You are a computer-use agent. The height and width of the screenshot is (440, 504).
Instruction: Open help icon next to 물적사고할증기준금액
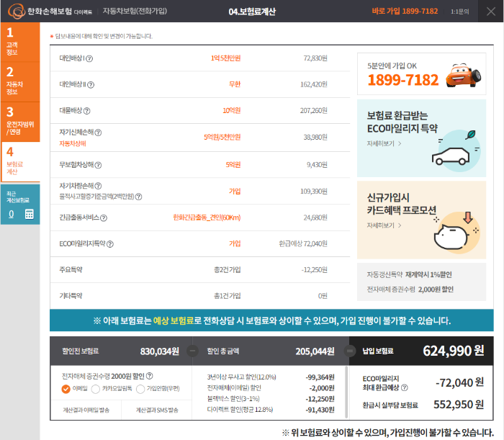click(138, 197)
